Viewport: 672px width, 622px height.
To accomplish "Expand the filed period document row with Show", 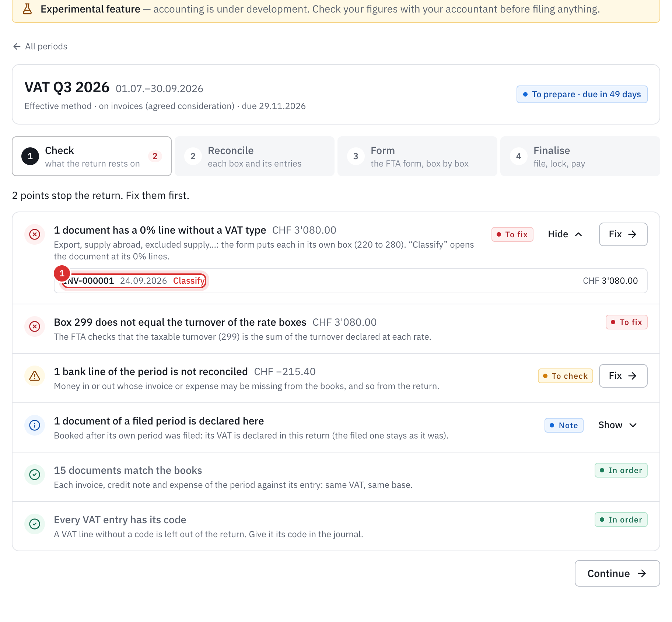I will [617, 425].
